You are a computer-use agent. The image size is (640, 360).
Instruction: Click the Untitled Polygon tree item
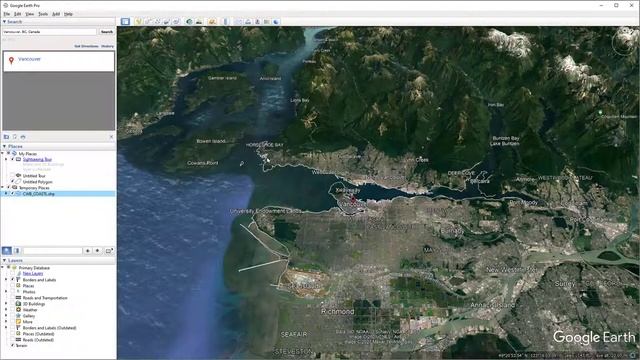point(38,182)
